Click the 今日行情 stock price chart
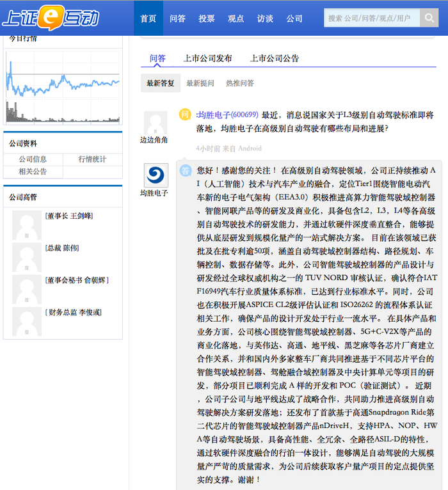Image resolution: width=448 pixels, height=490 pixels. coord(63,86)
